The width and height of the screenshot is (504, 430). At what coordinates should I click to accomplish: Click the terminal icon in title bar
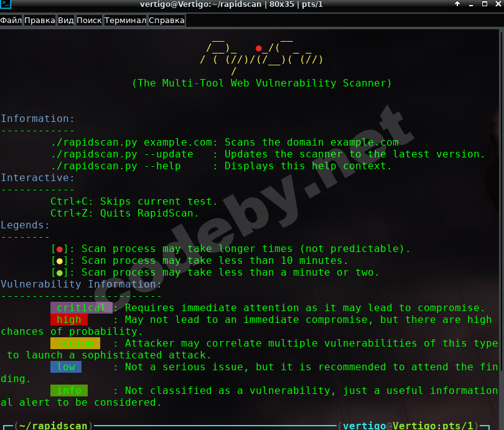6,4
